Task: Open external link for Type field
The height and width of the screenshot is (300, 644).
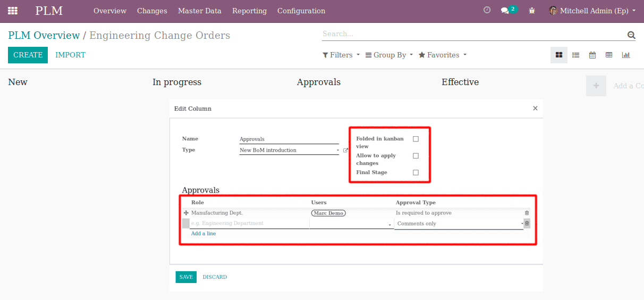Action: [x=345, y=151]
